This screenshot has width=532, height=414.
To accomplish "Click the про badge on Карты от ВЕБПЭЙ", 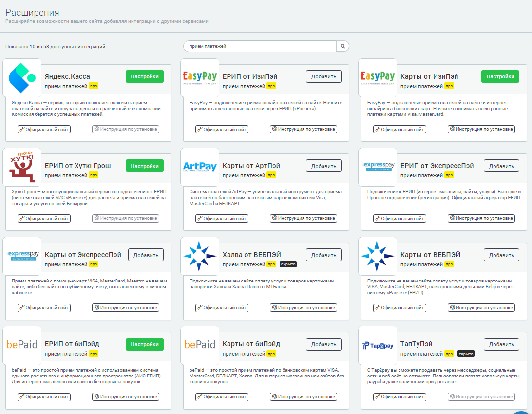I will pos(449,264).
